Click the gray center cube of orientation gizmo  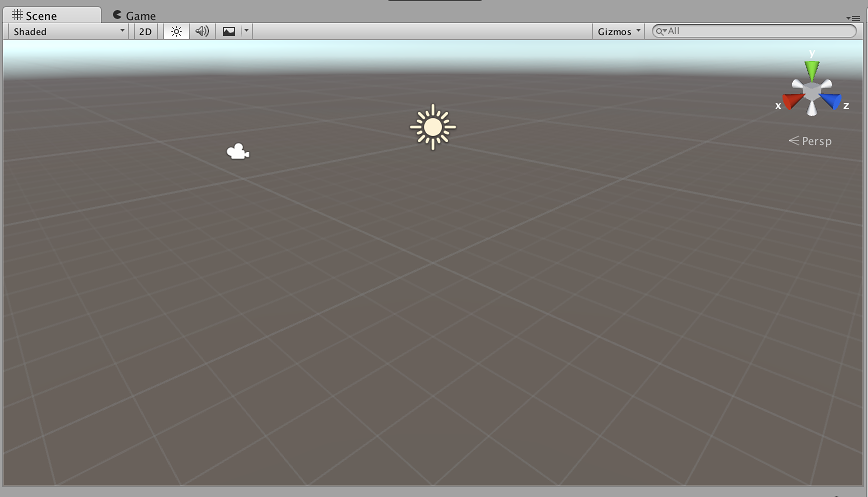pyautogui.click(x=811, y=92)
